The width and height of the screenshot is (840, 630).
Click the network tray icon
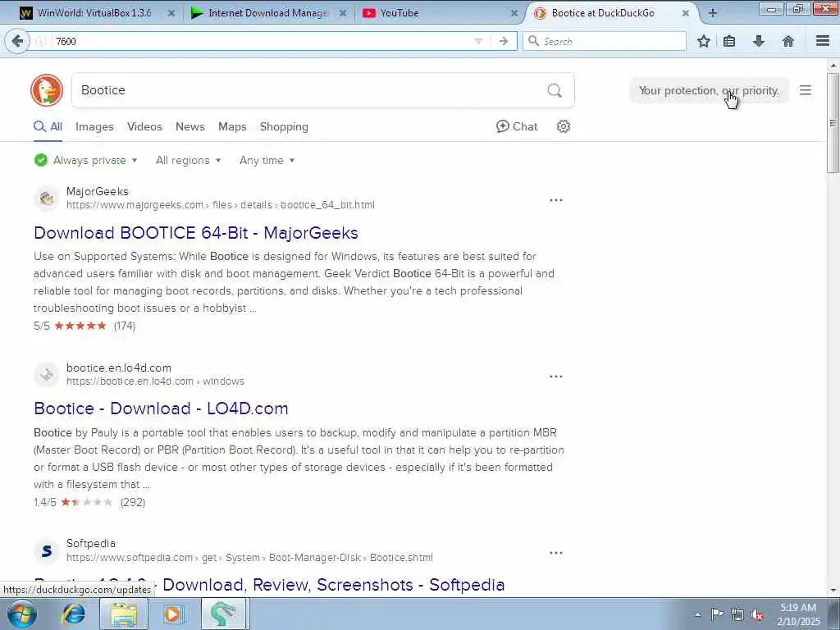pyautogui.click(x=737, y=614)
